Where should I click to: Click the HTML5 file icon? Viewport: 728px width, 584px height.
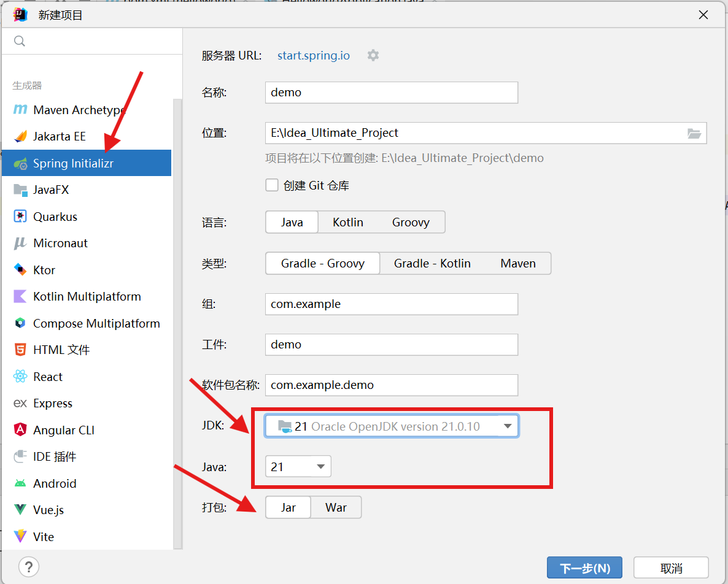(20, 350)
